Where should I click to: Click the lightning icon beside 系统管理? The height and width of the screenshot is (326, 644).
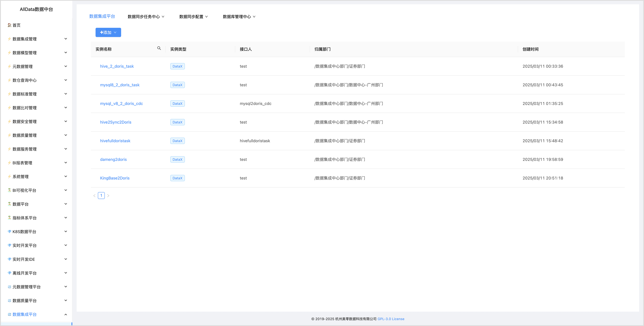click(9, 176)
